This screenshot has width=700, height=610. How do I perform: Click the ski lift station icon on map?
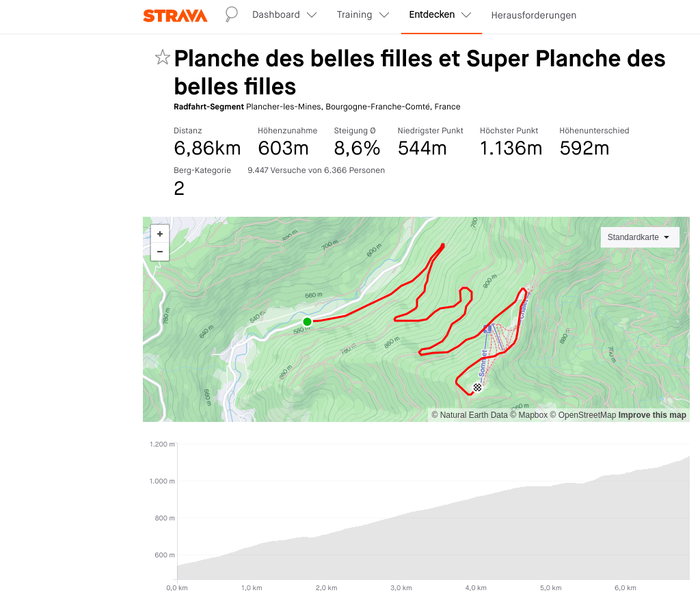tap(487, 329)
